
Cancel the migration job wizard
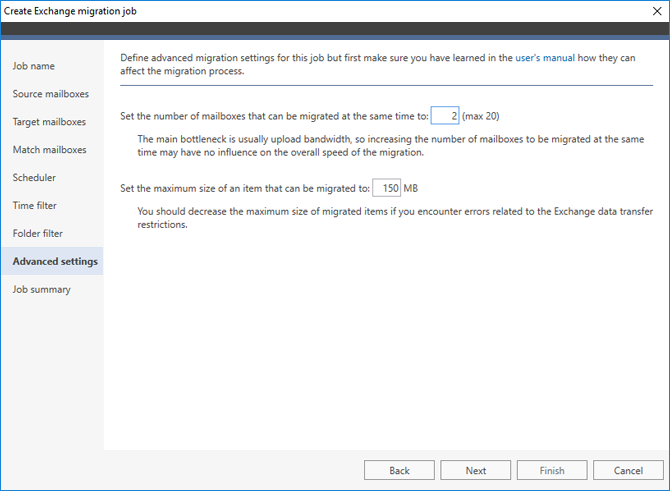628,470
